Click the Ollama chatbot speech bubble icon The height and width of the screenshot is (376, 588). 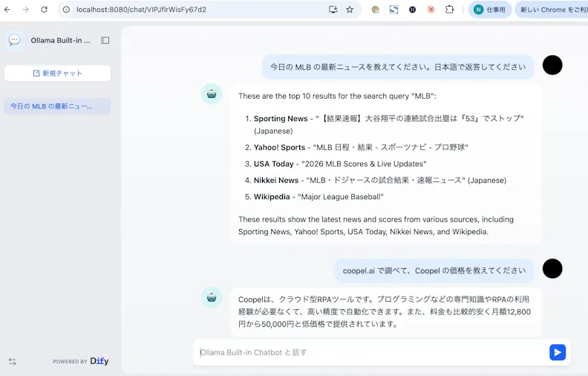pyautogui.click(x=15, y=40)
